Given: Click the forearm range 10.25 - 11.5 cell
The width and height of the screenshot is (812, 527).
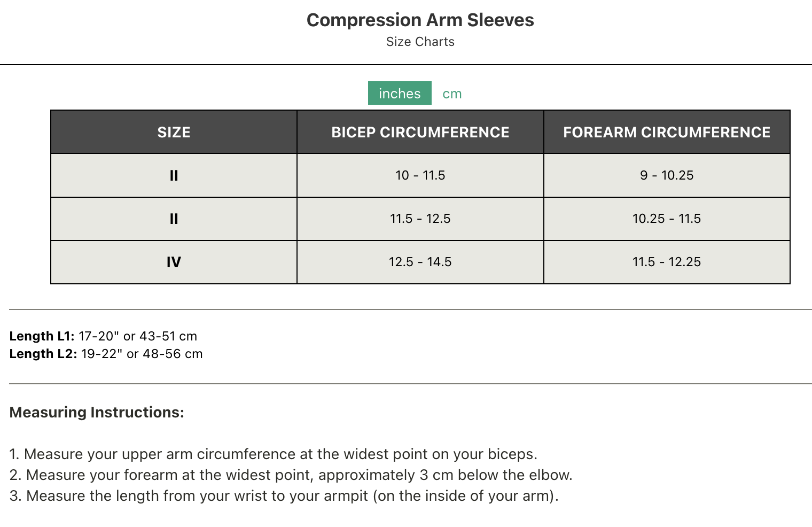Looking at the screenshot, I should [666, 219].
